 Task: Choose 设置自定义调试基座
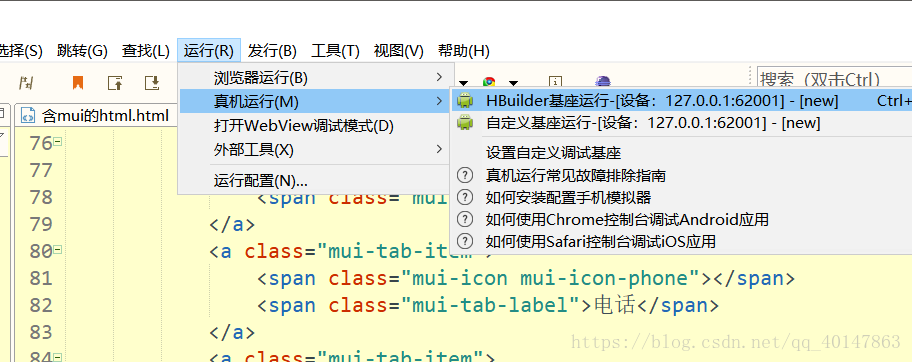(x=682, y=153)
